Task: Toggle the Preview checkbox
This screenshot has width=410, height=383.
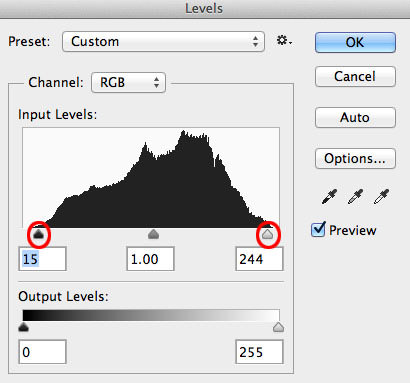Action: 318,230
